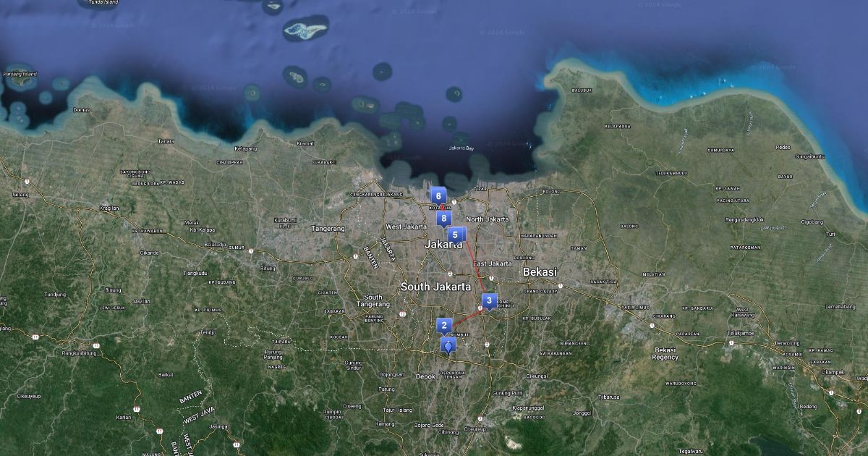This screenshot has height=456, width=868.
Task: Open marker 5 near Jakarta
Action: (x=455, y=235)
